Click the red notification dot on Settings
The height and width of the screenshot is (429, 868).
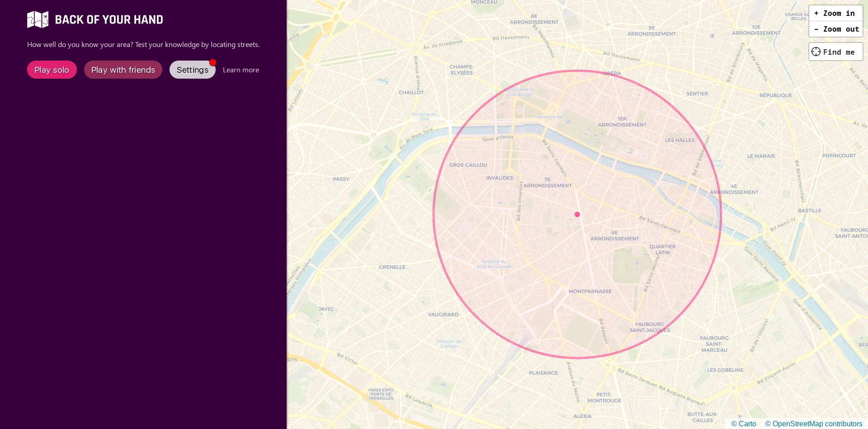click(x=213, y=63)
